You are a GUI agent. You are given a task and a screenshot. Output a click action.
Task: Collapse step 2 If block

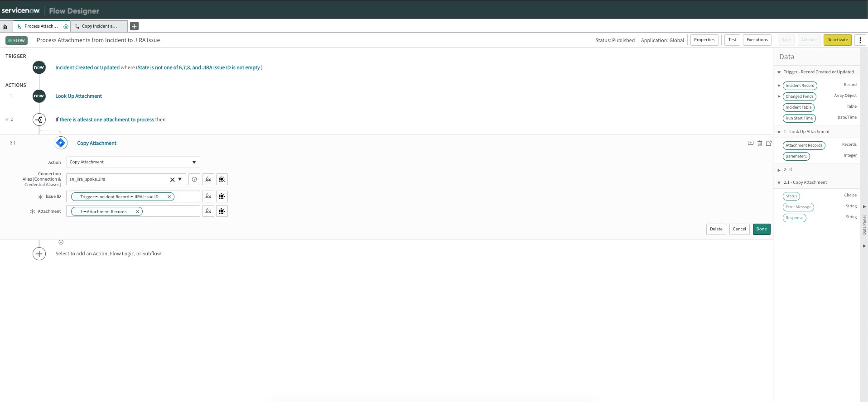pyautogui.click(x=7, y=120)
